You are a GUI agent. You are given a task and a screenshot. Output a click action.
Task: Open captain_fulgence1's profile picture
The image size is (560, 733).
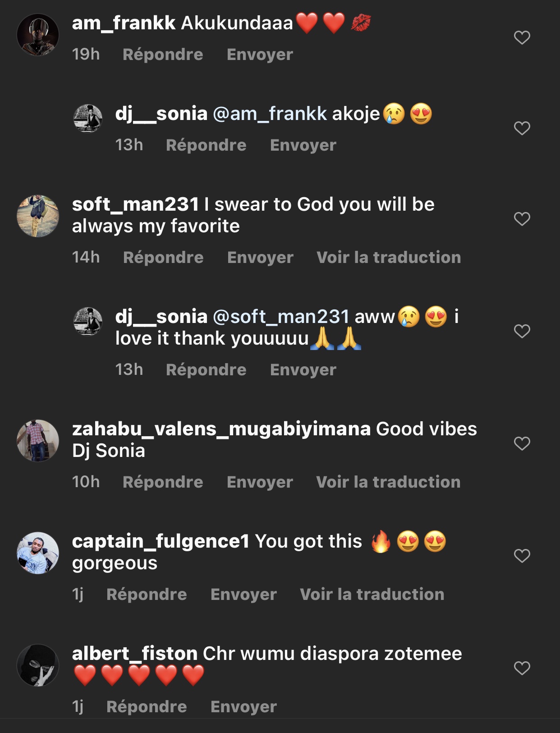38,553
